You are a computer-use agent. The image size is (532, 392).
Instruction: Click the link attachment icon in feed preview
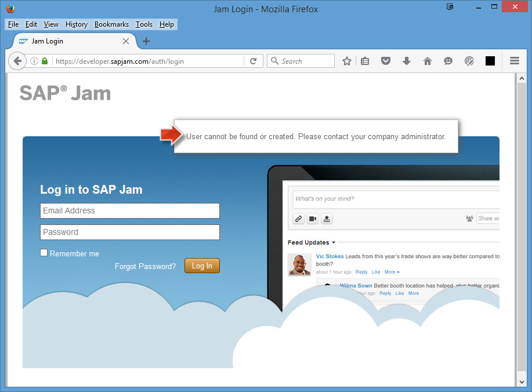[x=299, y=219]
